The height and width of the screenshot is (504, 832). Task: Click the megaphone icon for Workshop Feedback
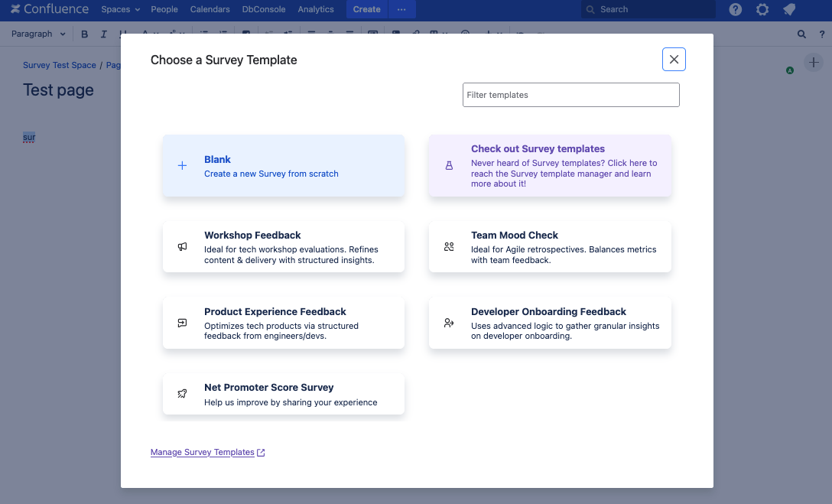click(182, 247)
